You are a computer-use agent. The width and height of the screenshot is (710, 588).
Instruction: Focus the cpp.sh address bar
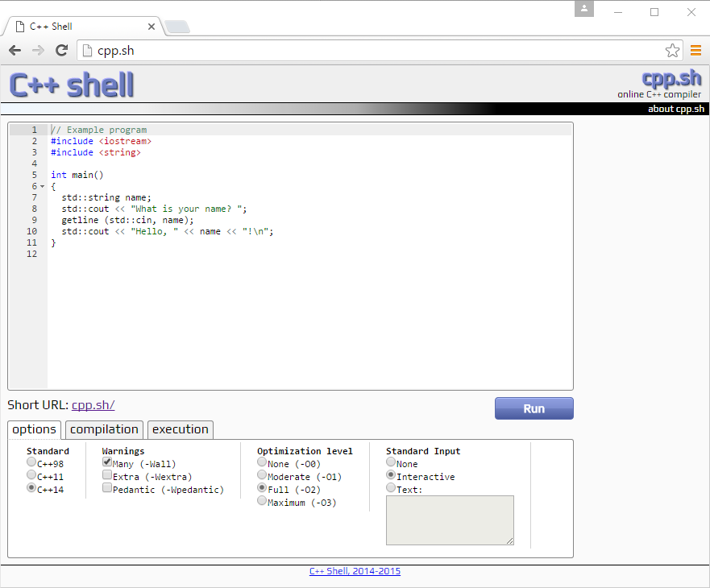coord(380,51)
